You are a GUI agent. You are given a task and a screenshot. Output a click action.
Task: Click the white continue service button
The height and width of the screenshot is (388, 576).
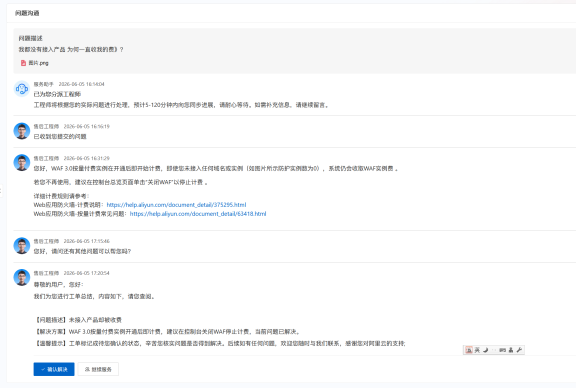(x=98, y=369)
